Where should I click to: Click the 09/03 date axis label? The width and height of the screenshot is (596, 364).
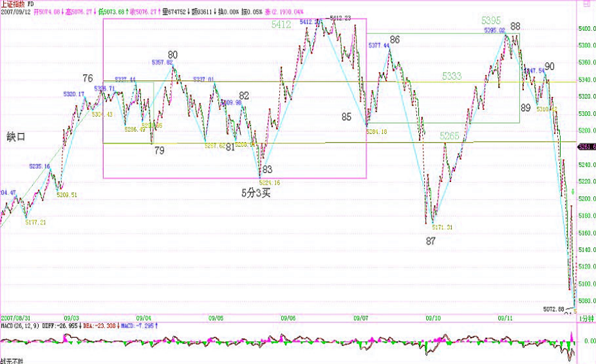tap(71, 318)
